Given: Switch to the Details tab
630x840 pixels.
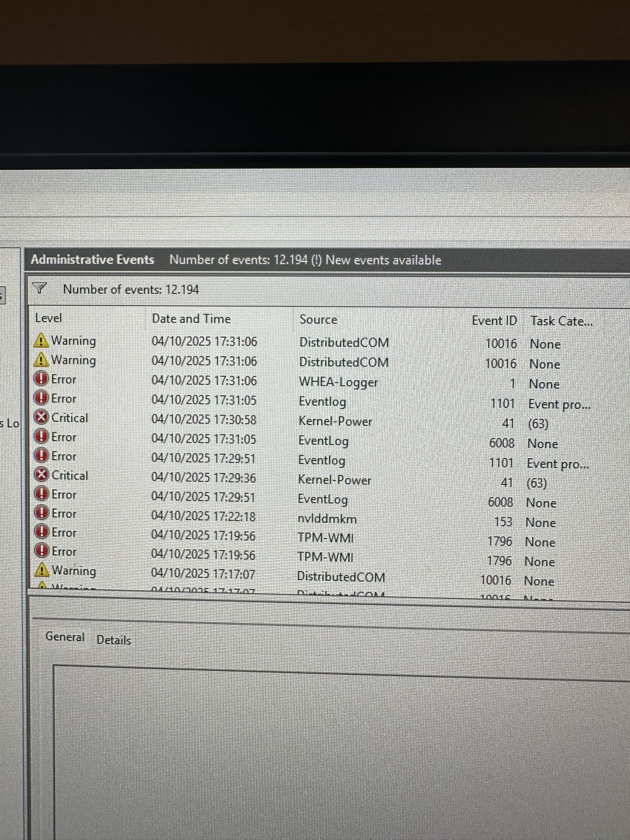Looking at the screenshot, I should [x=114, y=640].
